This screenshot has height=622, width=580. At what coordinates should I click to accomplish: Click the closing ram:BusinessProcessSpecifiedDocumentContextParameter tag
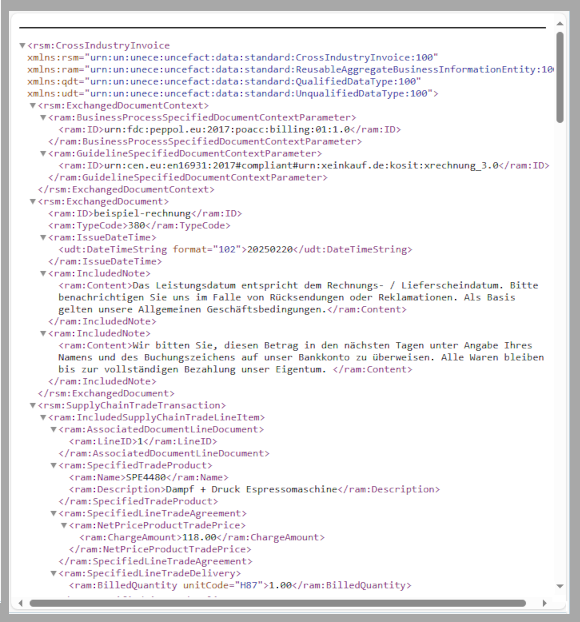(205, 142)
